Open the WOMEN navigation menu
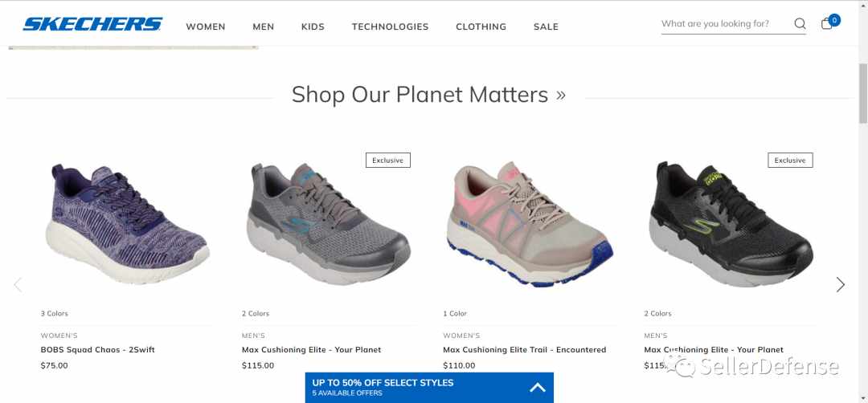This screenshot has width=868, height=403. (x=206, y=26)
